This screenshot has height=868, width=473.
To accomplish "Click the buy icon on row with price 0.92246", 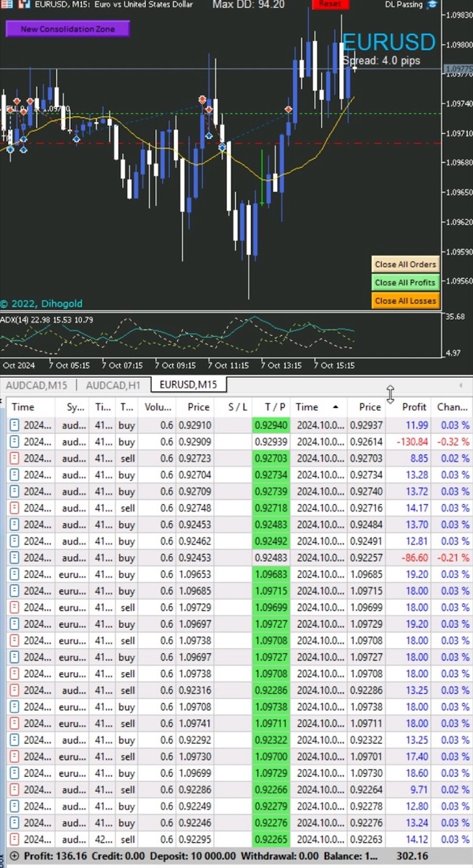I will point(15,824).
